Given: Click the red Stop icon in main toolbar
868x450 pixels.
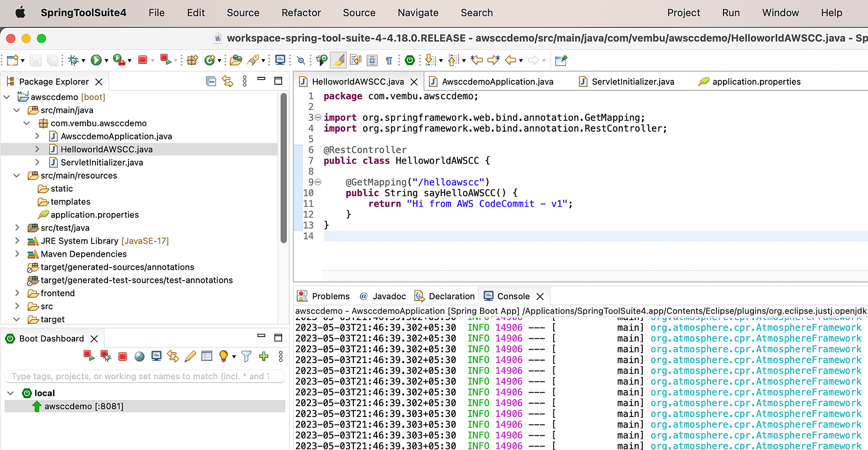Looking at the screenshot, I should click(143, 60).
